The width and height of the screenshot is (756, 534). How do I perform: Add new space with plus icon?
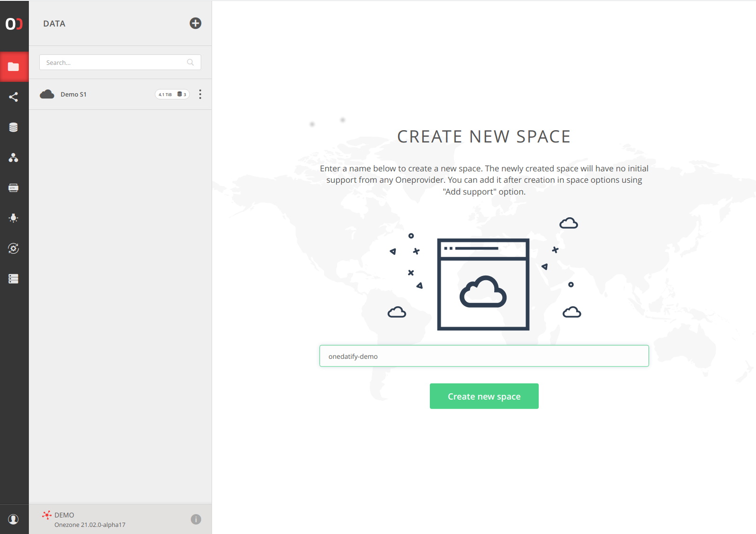click(x=196, y=23)
